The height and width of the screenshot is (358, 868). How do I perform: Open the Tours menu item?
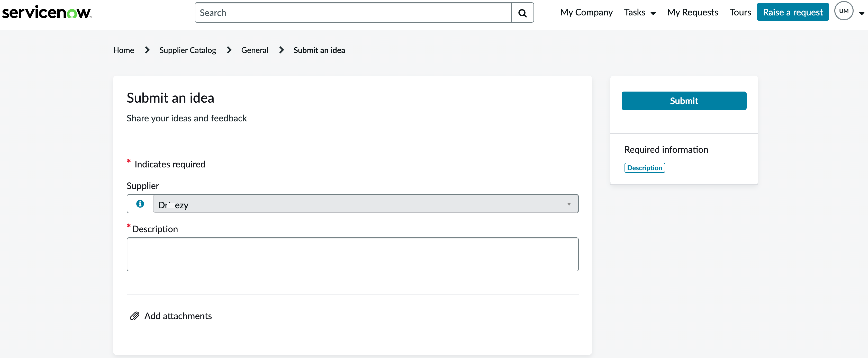pos(740,12)
